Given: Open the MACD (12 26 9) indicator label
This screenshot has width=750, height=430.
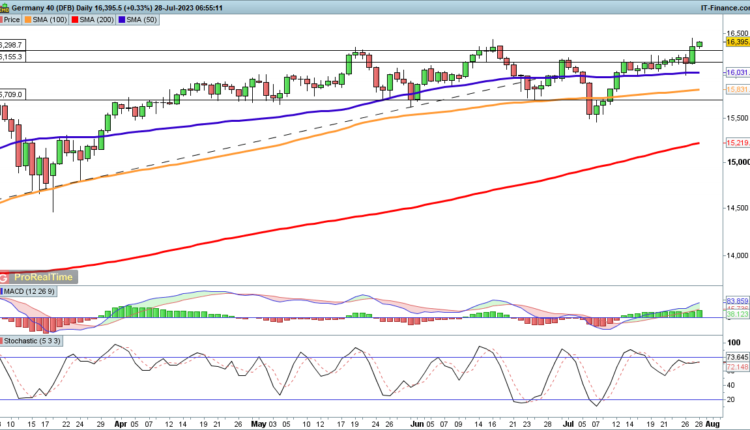Looking at the screenshot, I should point(28,291).
